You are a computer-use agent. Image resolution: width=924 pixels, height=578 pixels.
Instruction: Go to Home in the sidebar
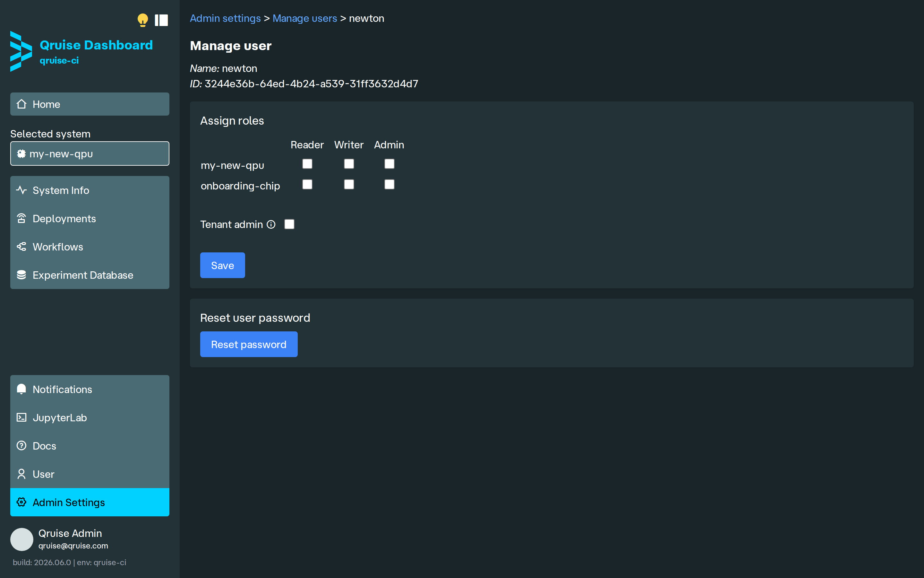[x=90, y=104]
